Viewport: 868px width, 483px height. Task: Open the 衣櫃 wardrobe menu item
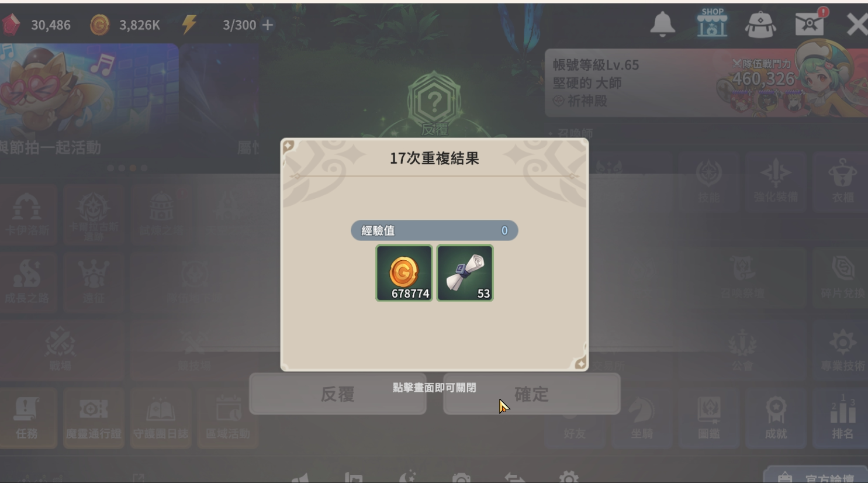(x=842, y=182)
